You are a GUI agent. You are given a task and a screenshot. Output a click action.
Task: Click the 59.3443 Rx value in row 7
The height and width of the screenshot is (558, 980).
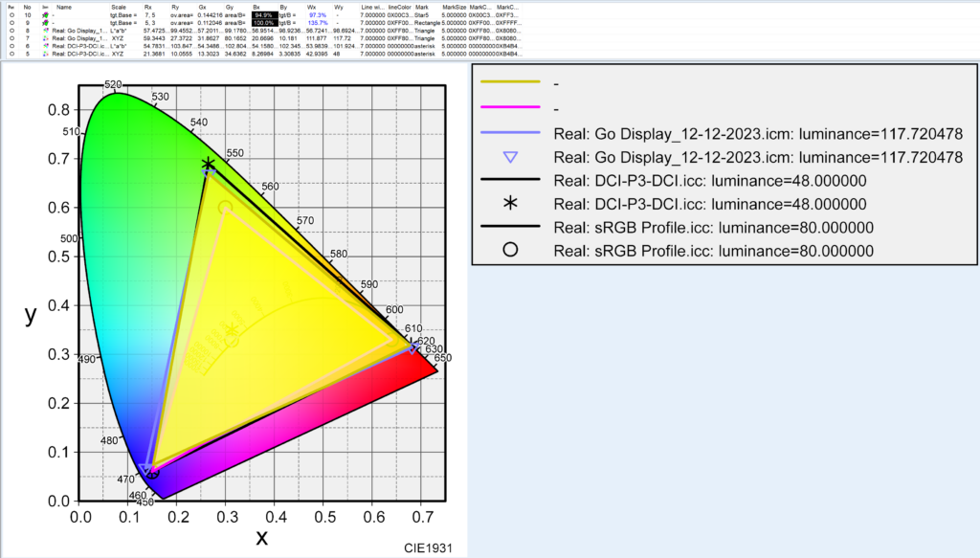(x=154, y=38)
